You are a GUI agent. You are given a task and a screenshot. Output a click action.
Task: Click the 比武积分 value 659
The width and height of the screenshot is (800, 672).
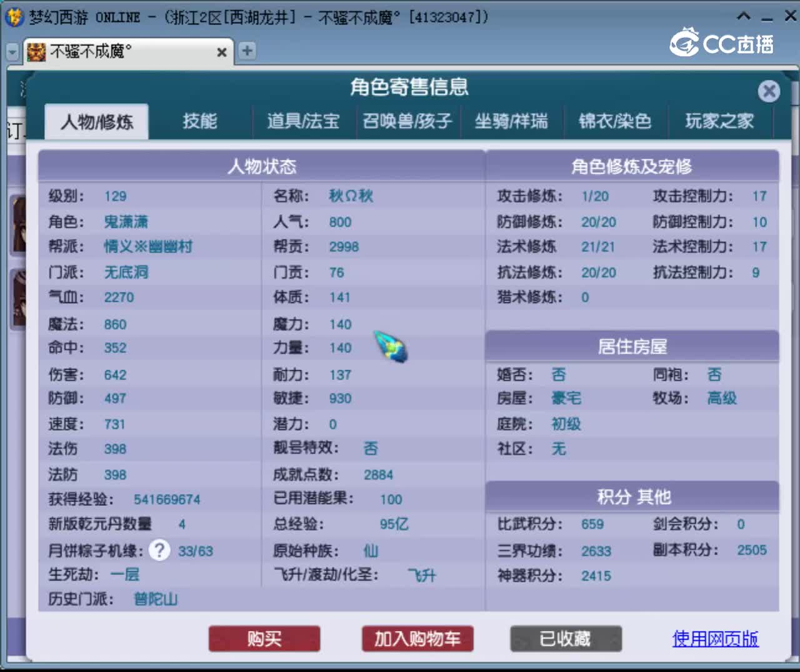592,525
